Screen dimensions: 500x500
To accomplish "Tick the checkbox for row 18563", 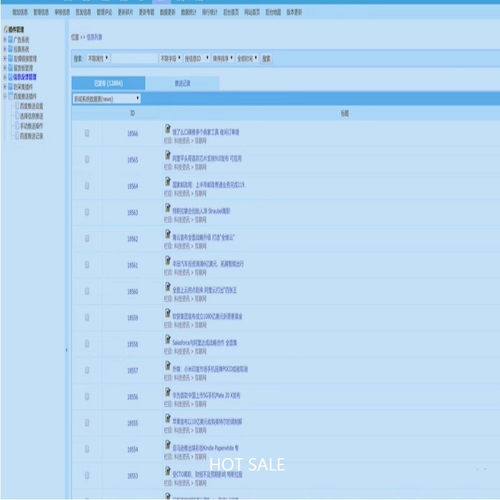I will (x=87, y=212).
